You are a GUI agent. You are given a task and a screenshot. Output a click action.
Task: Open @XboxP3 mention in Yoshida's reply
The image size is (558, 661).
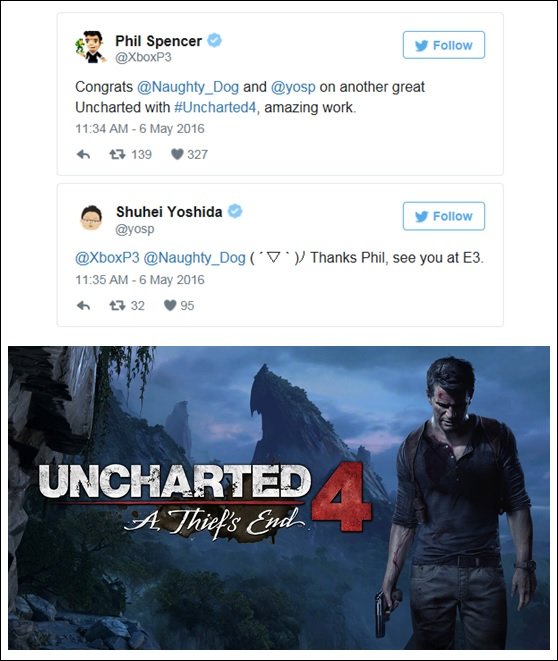(107, 258)
